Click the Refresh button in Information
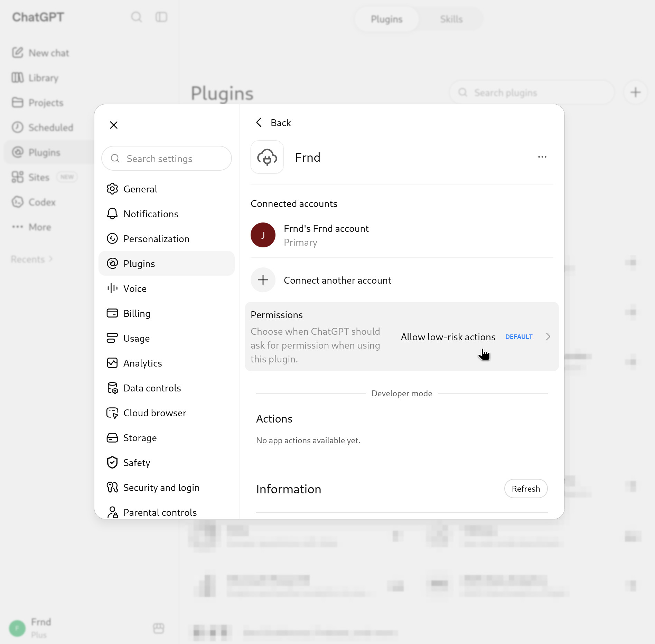655x644 pixels. coord(526,489)
